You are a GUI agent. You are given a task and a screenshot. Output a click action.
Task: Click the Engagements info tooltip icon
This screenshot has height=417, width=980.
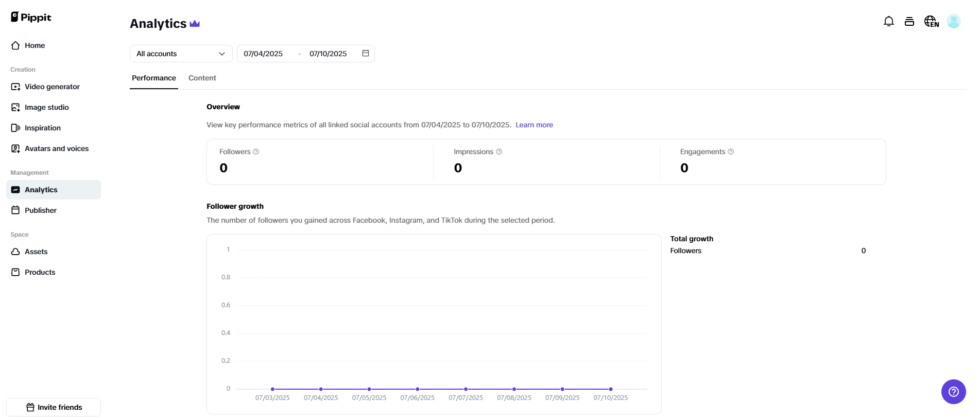(x=731, y=152)
